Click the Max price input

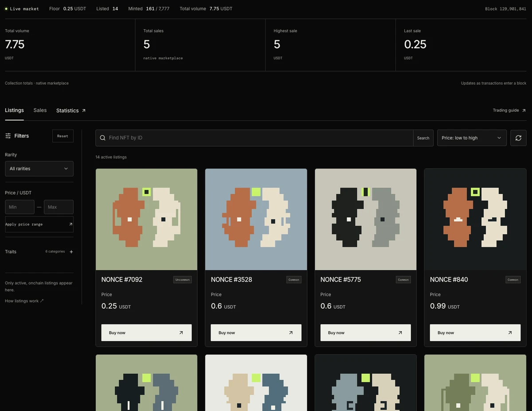click(59, 207)
